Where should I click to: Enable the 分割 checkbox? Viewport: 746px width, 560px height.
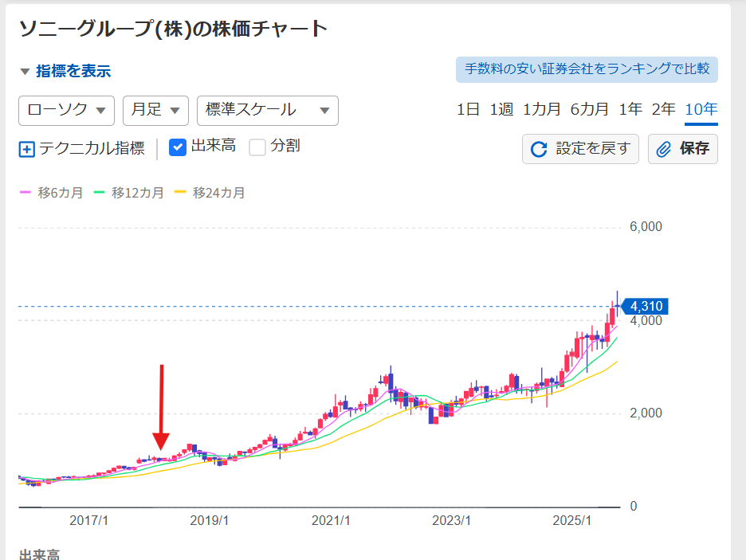[257, 147]
